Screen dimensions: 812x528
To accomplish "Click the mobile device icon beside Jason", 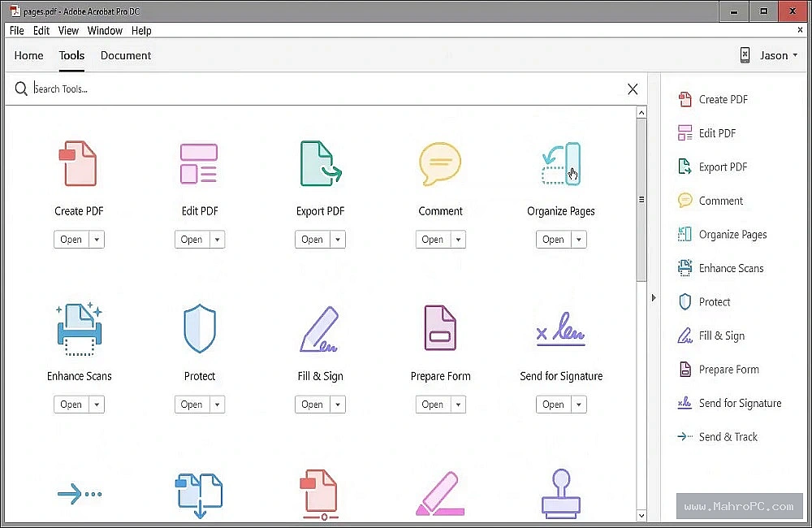I will (745, 55).
